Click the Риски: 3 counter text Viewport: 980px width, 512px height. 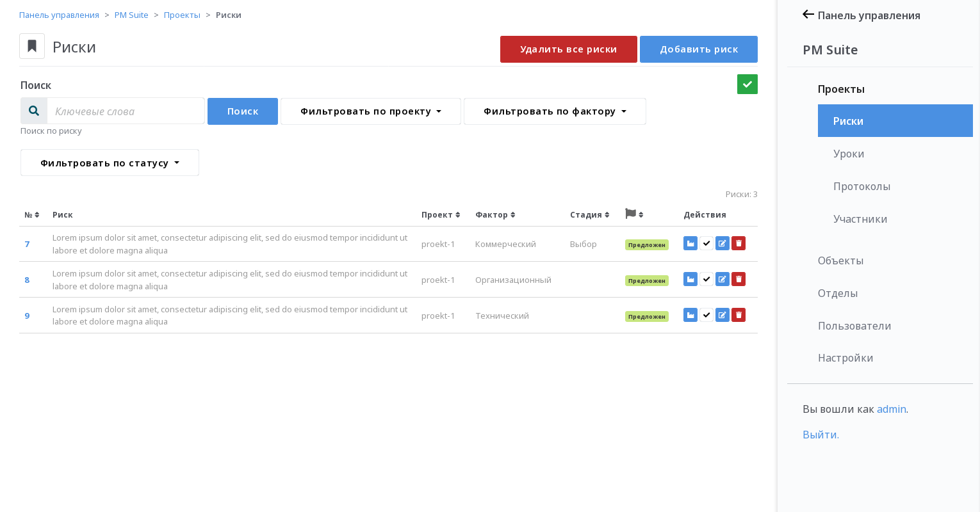tap(742, 194)
